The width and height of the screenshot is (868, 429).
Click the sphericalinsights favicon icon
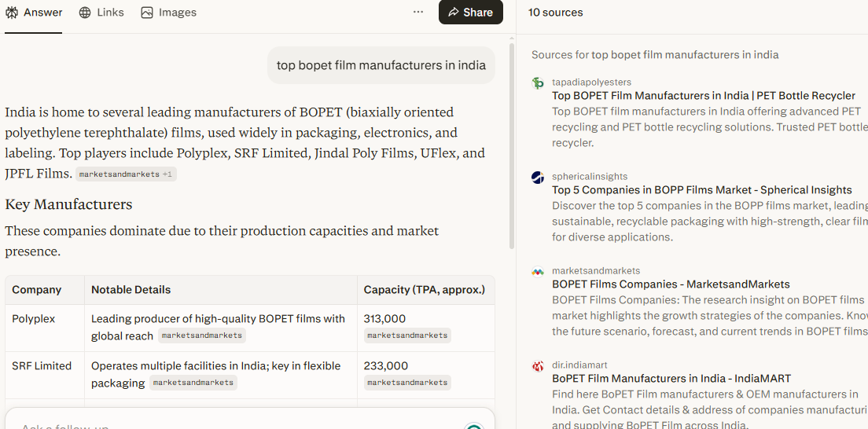[538, 177]
